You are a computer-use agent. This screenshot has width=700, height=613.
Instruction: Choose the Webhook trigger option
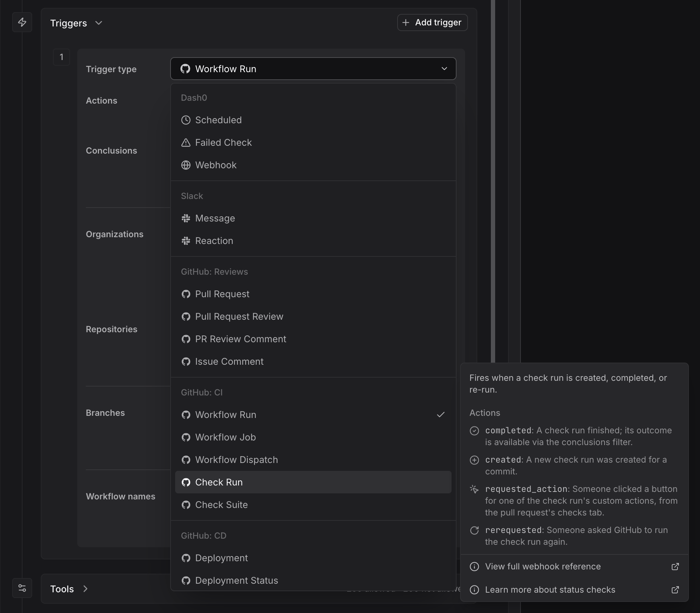313,165
